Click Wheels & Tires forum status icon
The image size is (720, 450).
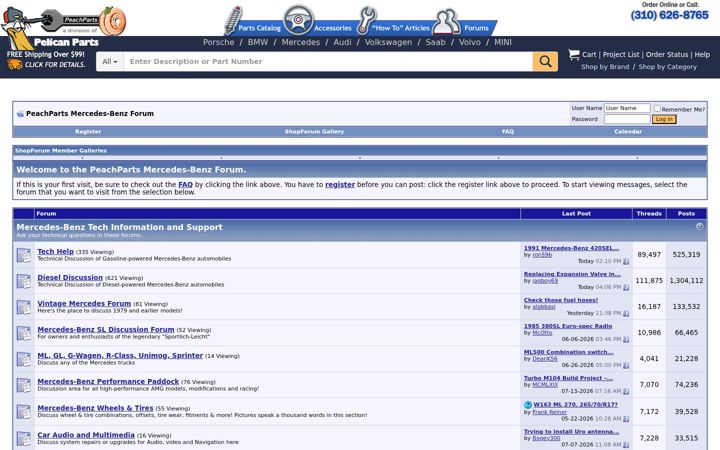pos(24,411)
